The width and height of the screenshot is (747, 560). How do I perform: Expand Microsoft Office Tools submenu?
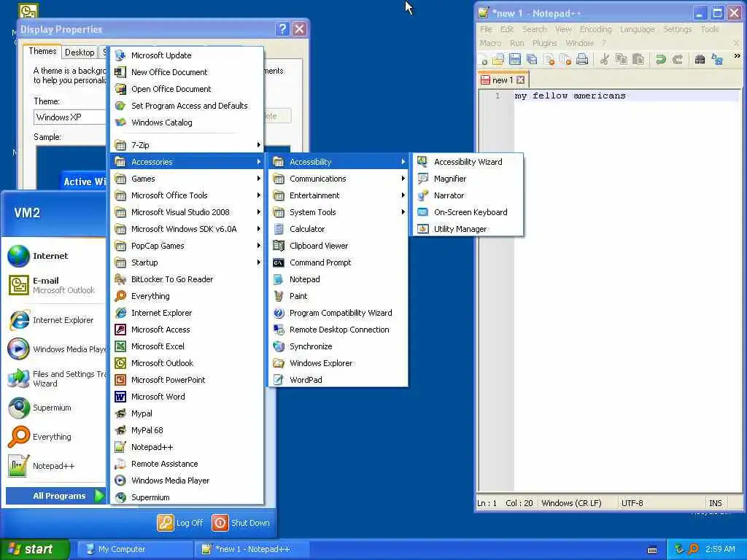coord(187,195)
